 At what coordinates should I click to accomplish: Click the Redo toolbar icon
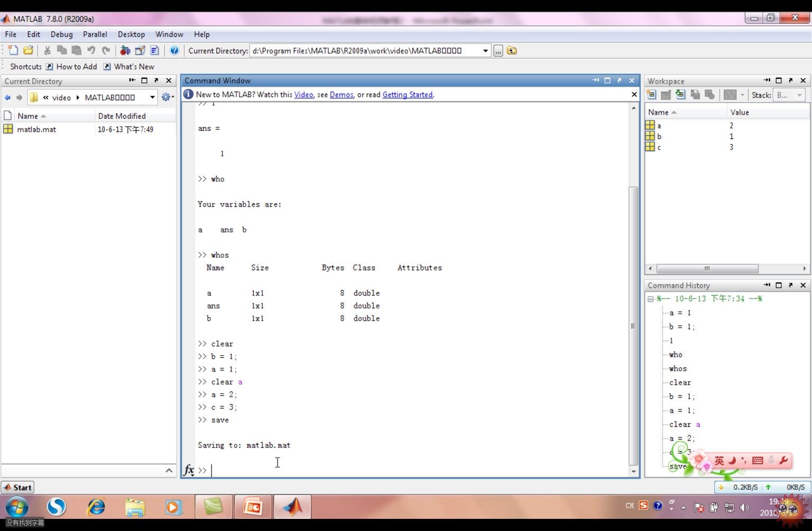106,51
